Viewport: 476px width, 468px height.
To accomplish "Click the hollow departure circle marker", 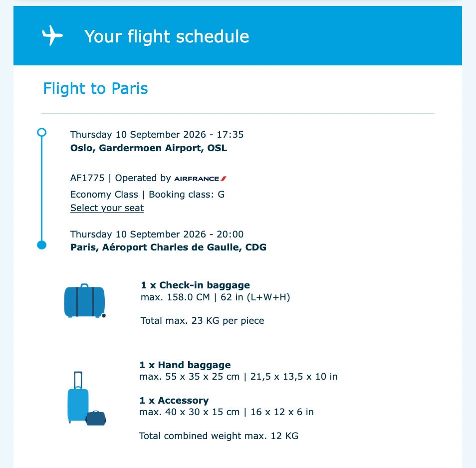I will pyautogui.click(x=41, y=132).
